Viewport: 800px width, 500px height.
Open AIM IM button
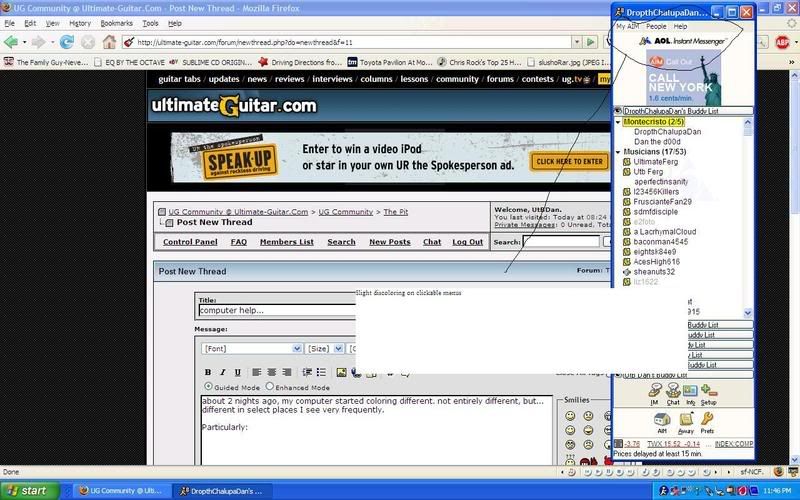pos(655,394)
